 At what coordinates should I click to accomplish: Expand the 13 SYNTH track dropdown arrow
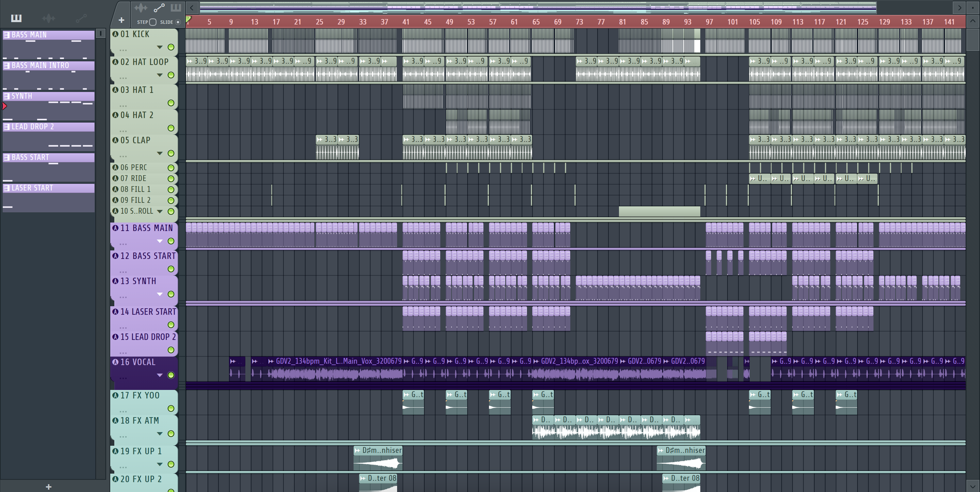160,294
